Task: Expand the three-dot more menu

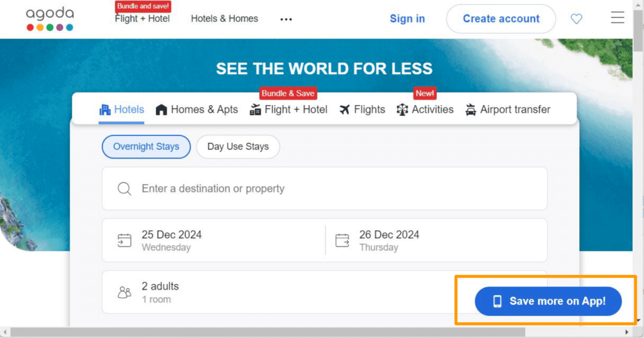Action: pos(286,19)
